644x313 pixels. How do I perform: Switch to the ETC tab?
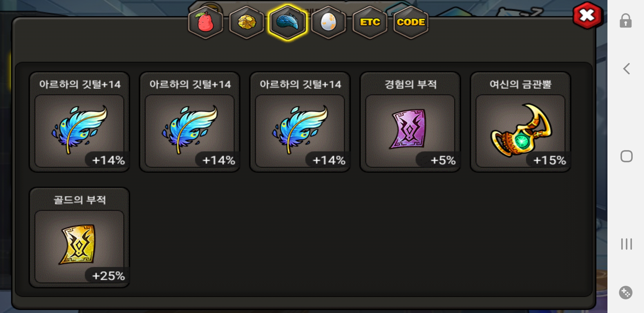[x=370, y=23]
